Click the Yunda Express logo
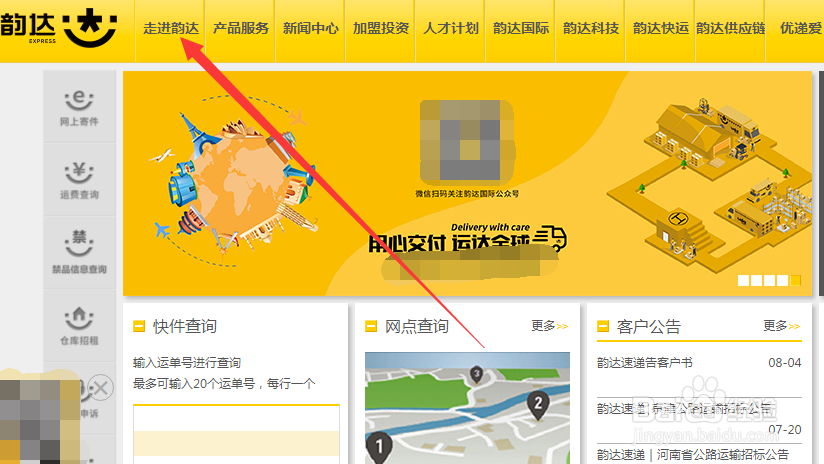The height and width of the screenshot is (464, 824). click(x=58, y=27)
